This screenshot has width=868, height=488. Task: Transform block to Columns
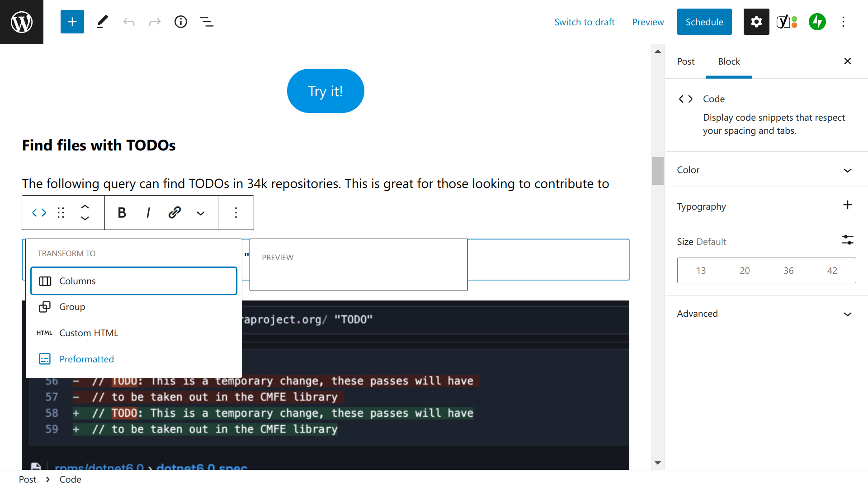tap(134, 281)
